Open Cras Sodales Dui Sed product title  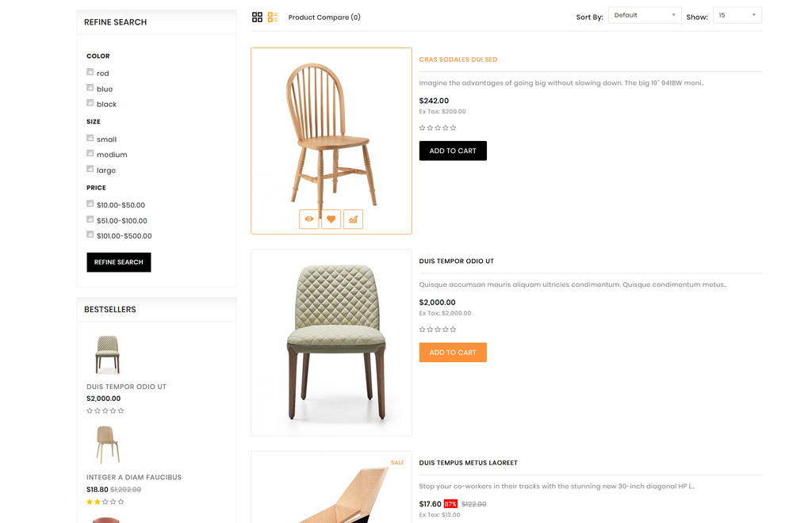pos(458,59)
